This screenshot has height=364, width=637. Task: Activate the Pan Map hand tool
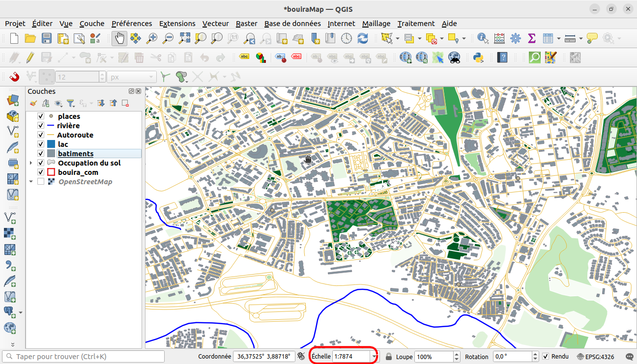tap(119, 38)
